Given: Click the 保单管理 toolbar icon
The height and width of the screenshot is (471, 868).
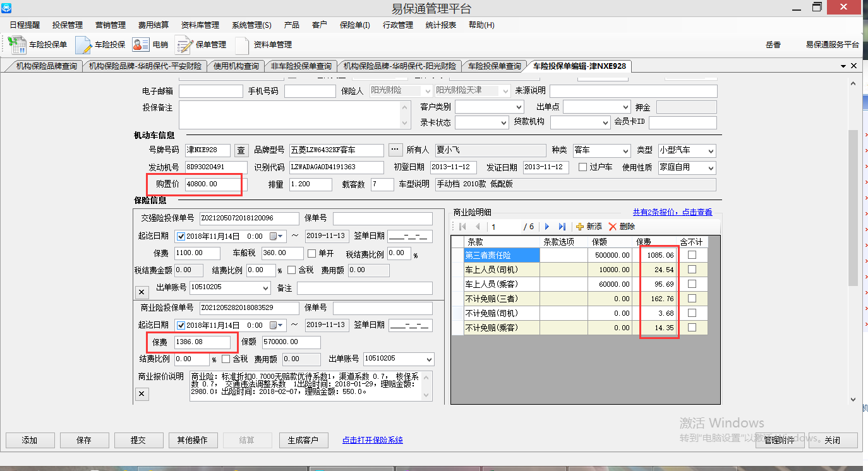Looking at the screenshot, I should click(x=184, y=45).
